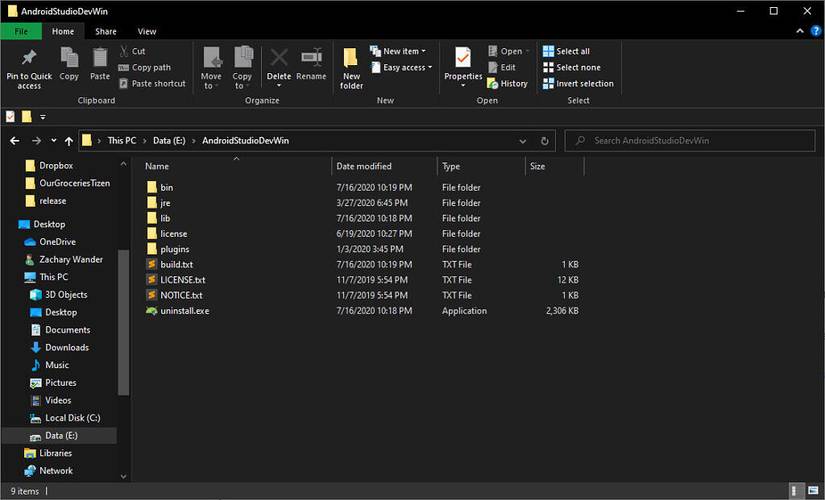Switch to the View ribbon tab
This screenshot has width=825, height=500.
[x=147, y=32]
